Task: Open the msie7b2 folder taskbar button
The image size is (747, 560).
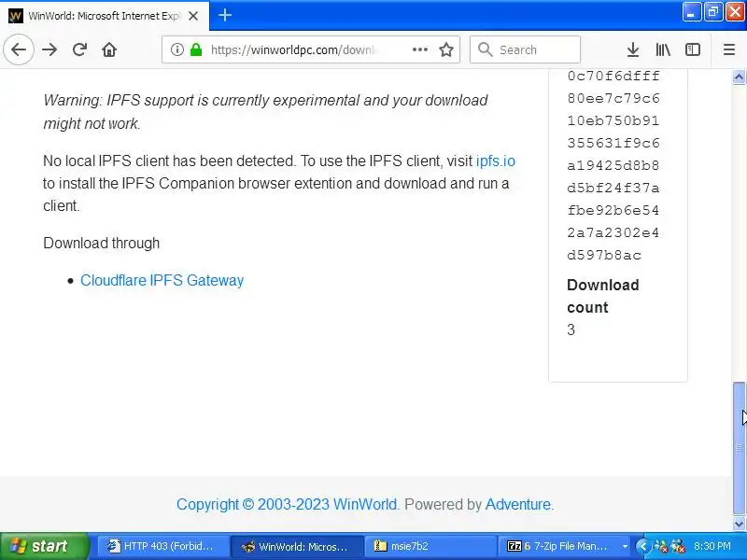Action: coord(430,546)
